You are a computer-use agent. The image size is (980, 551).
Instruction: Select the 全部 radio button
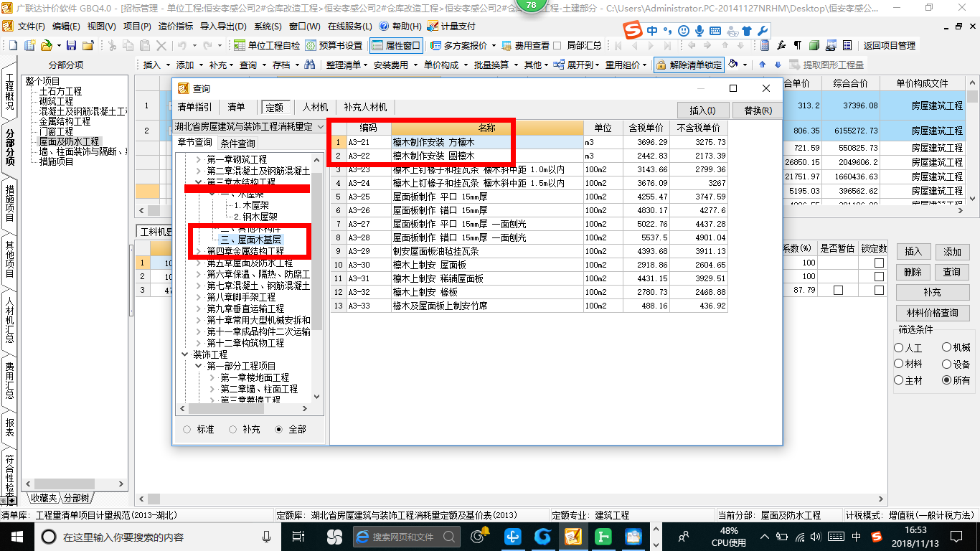tap(279, 429)
